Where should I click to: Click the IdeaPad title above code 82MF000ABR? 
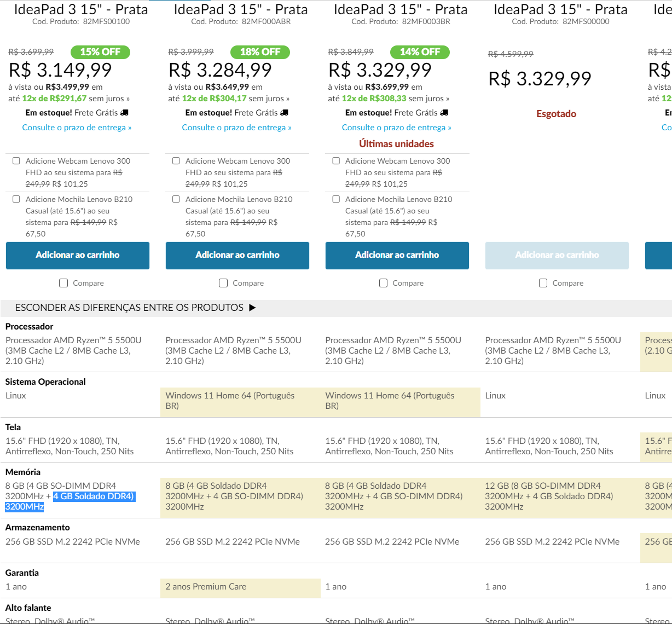240,9
